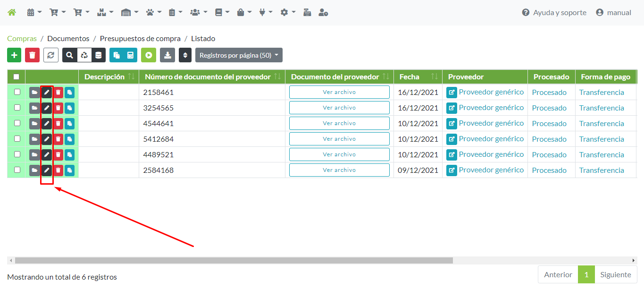Click the horizontal scrollbar below the table

234,260
